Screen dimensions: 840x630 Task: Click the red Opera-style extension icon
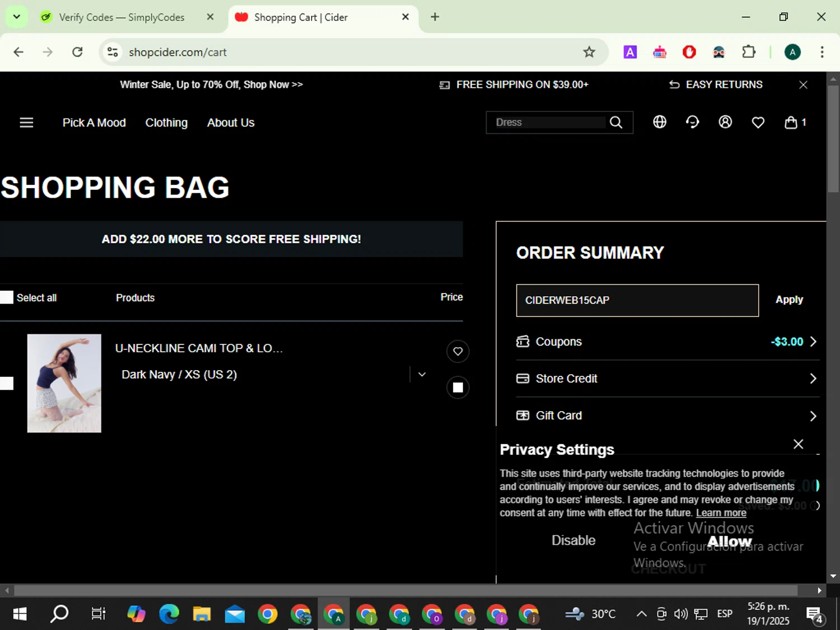pos(689,52)
